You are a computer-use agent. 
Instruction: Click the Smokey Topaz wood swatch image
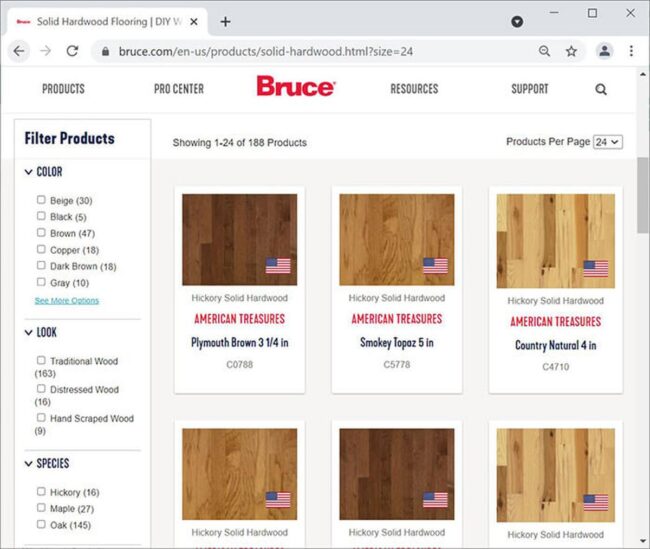point(397,240)
